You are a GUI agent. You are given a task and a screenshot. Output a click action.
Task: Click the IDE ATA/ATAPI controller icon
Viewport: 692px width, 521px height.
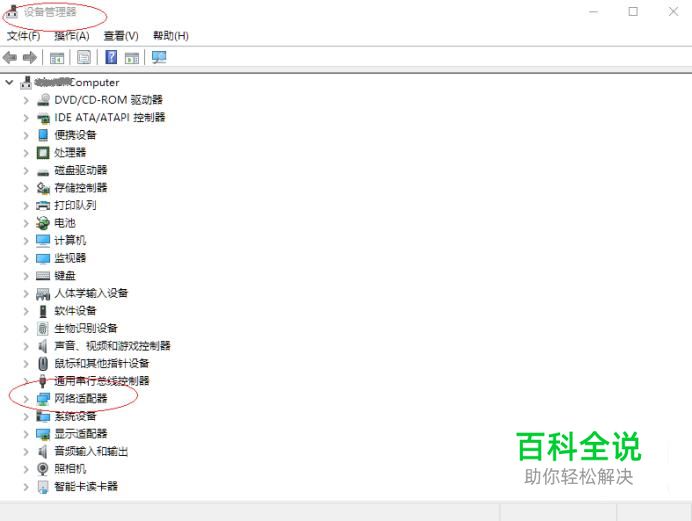[43, 117]
